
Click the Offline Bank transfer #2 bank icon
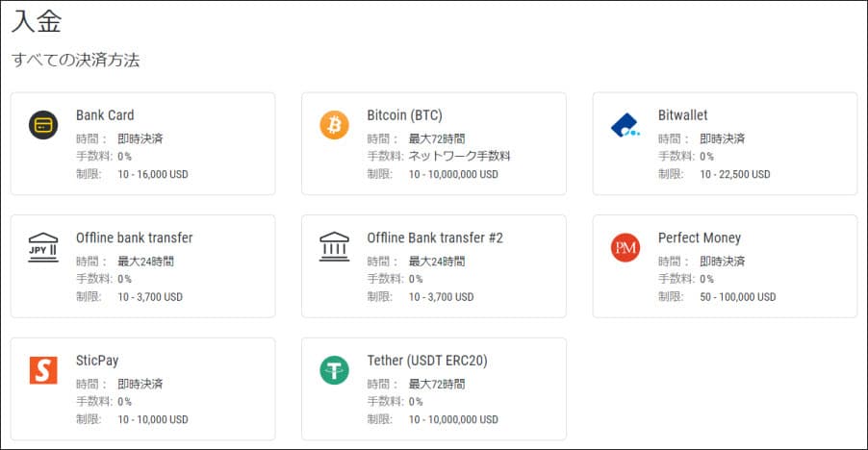click(334, 248)
